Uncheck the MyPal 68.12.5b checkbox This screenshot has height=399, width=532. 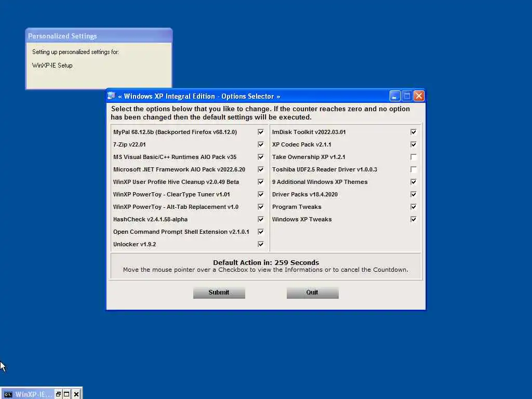coord(261,132)
